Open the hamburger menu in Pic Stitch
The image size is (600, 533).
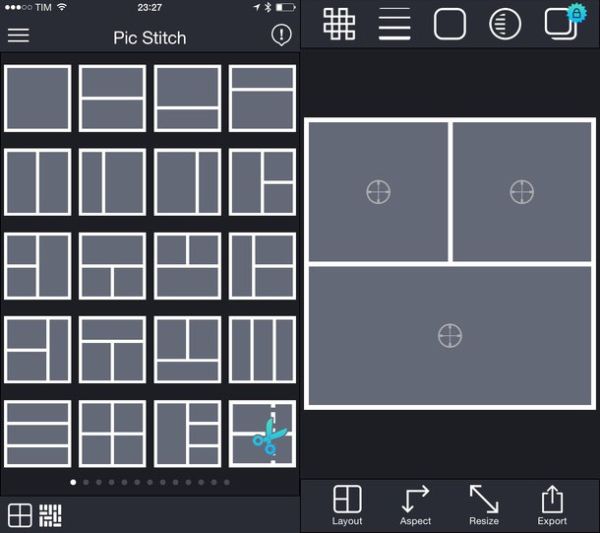point(18,36)
